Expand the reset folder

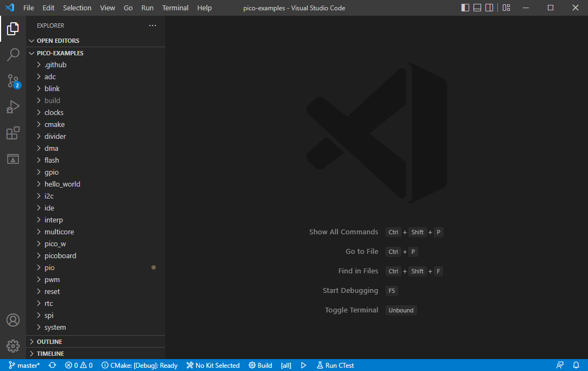click(x=96, y=292)
